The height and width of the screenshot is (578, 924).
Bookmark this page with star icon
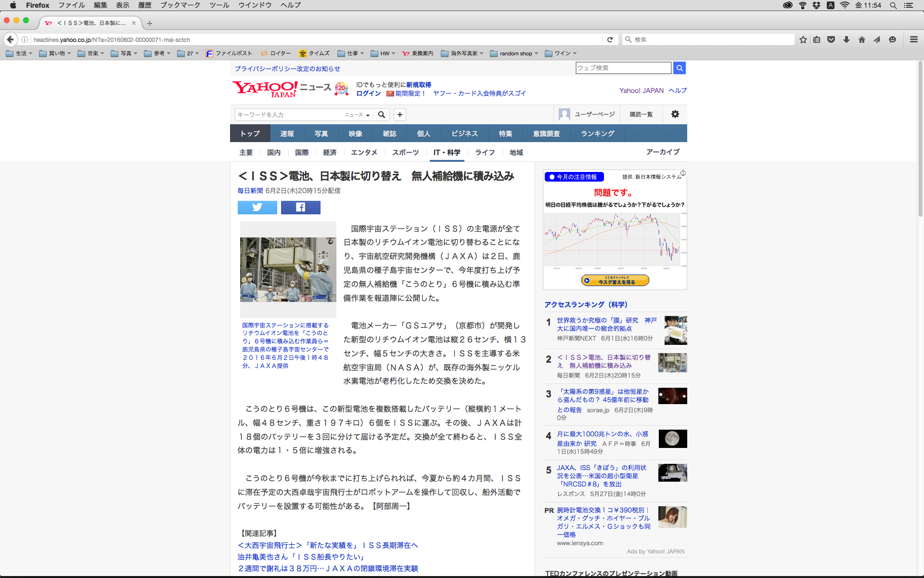(803, 39)
